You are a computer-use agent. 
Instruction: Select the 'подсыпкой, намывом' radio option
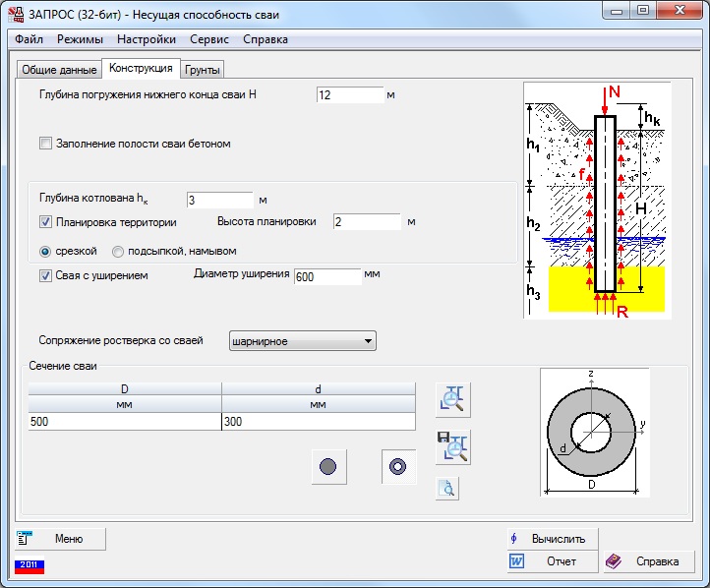[118, 251]
